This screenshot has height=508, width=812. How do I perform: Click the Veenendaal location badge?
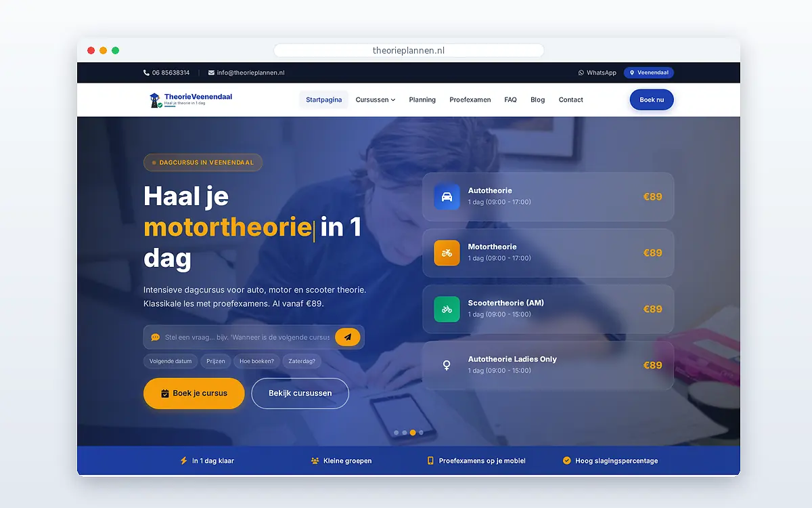(x=649, y=72)
